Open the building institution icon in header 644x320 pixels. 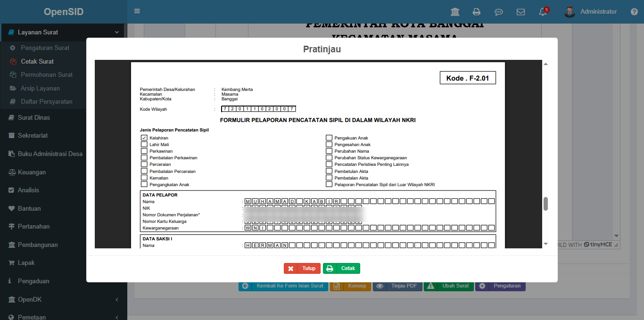[455, 12]
